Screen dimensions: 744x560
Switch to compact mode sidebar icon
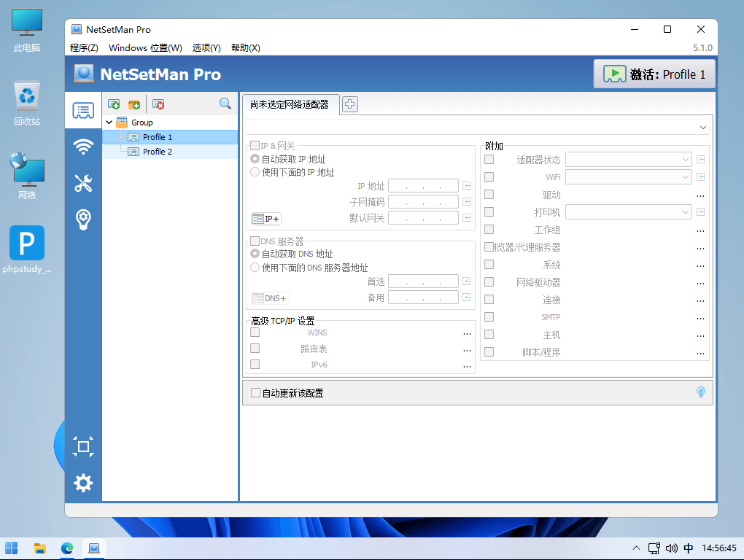(83, 447)
